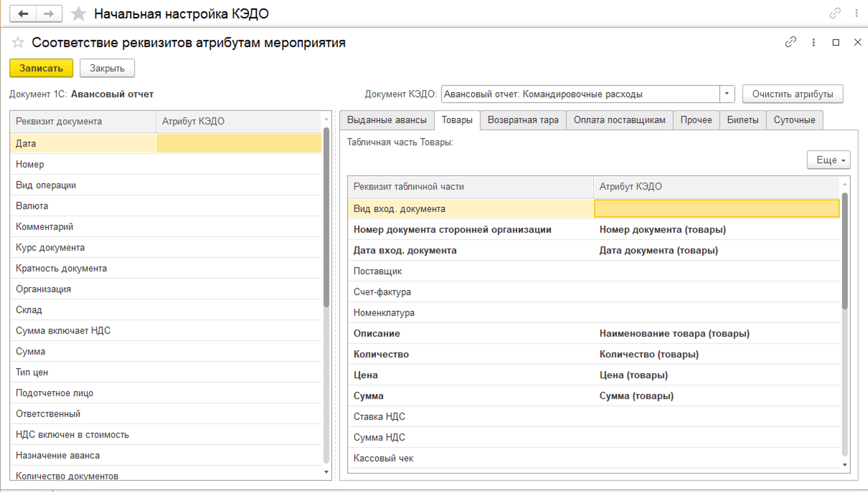Screen dimensions: 868x492
Task: Switch to Выданные авансы tab
Action: click(387, 120)
